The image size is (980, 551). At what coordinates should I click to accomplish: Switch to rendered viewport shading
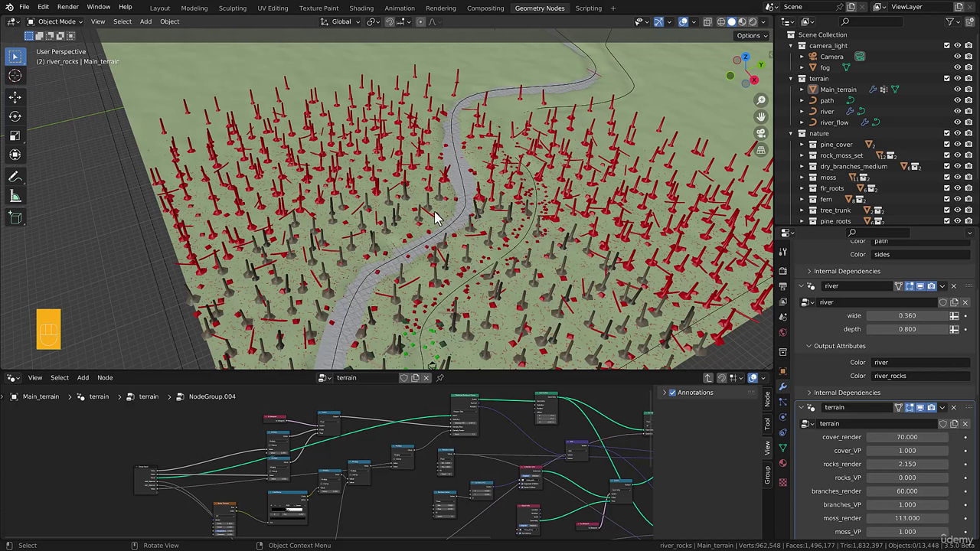pos(753,21)
